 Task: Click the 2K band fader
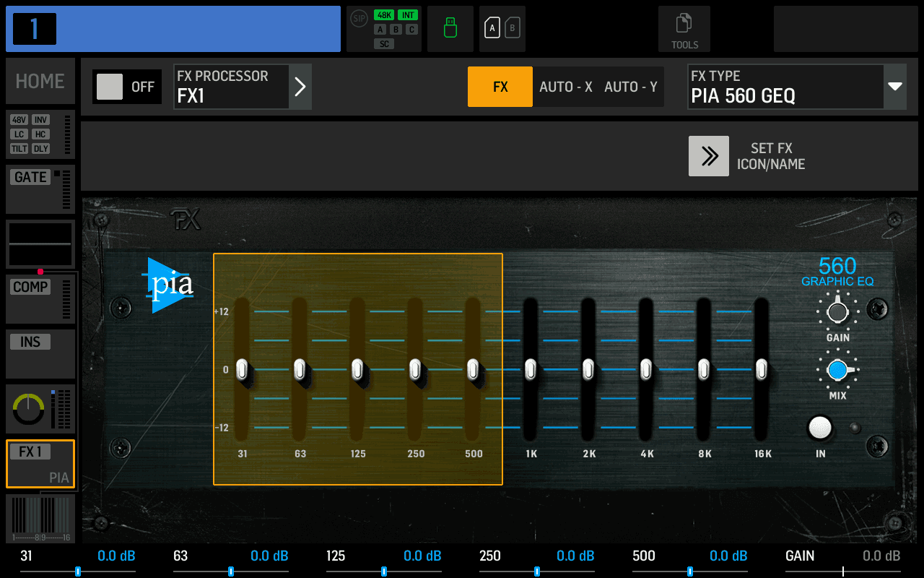tap(588, 369)
